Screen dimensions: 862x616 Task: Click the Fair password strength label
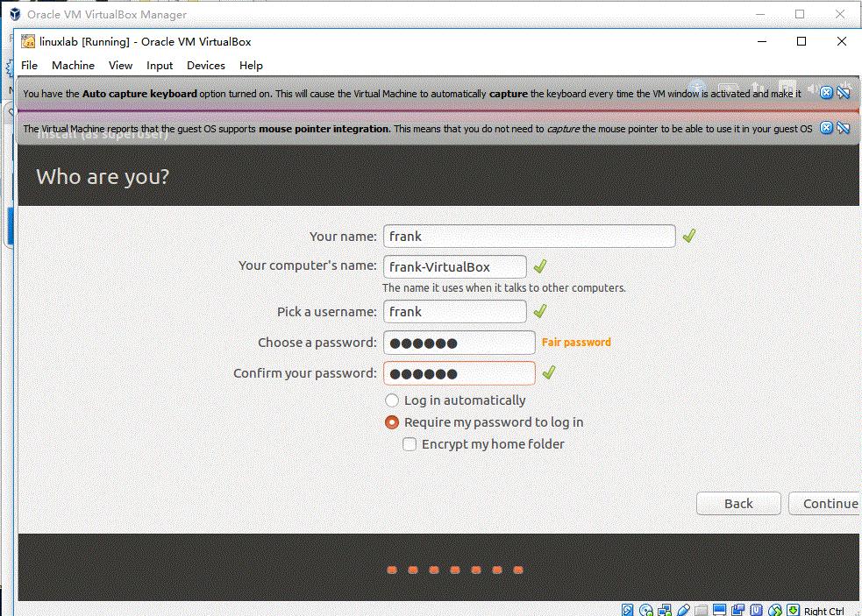[x=576, y=343]
